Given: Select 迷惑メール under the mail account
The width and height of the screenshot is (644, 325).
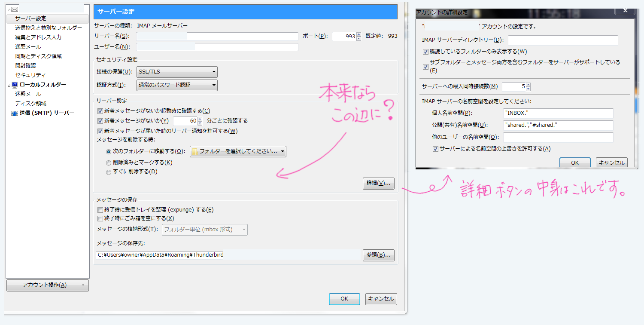Looking at the screenshot, I should [28, 47].
